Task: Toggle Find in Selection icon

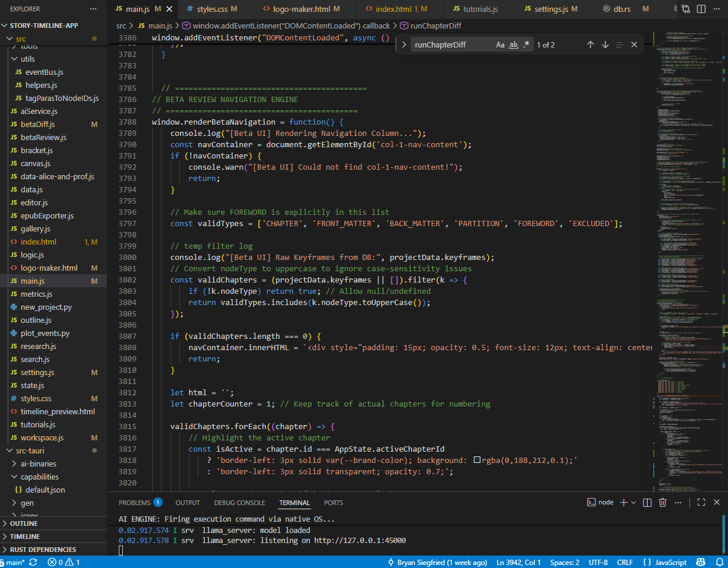Action: 619,45
